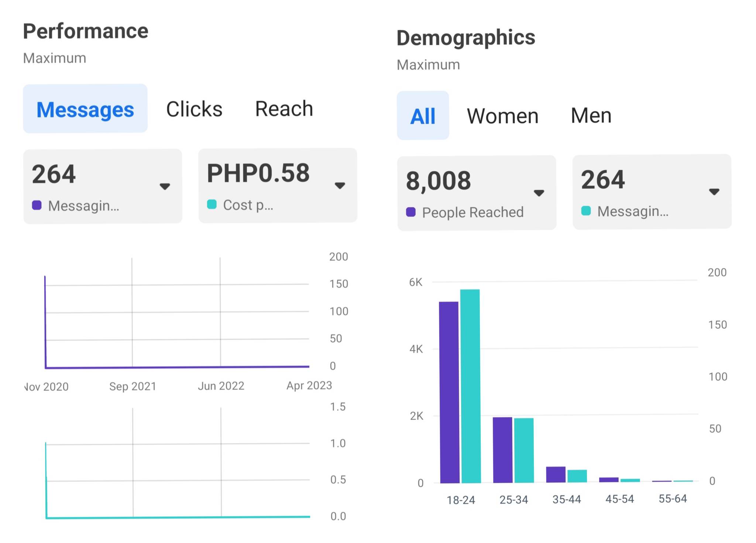Open the PHP0.58 Cost per dropdown arrow
This screenshot has height=543, width=756.
[x=340, y=185]
